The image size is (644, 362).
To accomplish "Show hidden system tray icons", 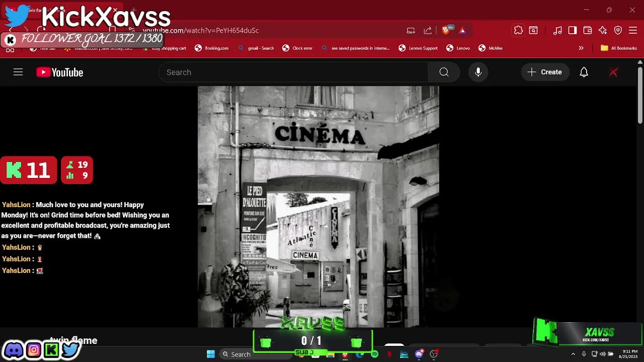I will [x=573, y=354].
